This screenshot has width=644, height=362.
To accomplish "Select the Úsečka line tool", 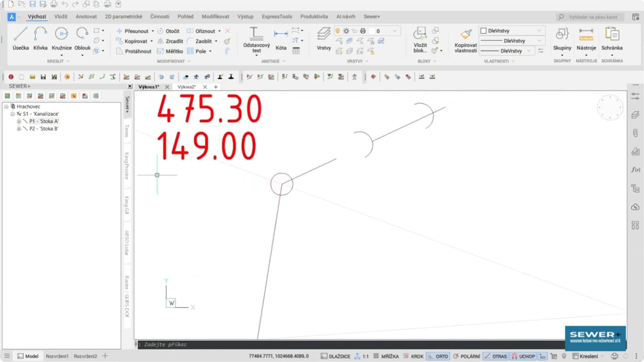I will (20, 39).
